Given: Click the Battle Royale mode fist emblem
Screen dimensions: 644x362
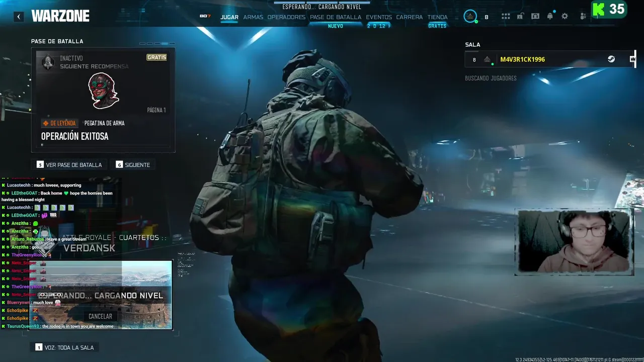Looking at the screenshot, I should [45, 241].
